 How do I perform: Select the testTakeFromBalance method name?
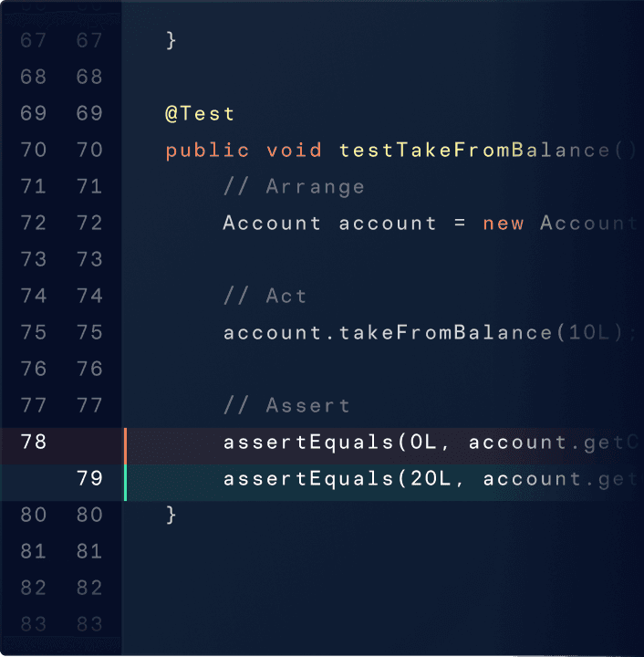point(475,151)
